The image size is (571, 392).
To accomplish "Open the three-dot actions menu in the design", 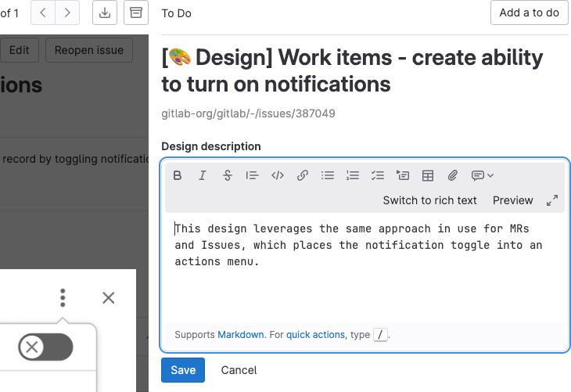I will [x=63, y=298].
